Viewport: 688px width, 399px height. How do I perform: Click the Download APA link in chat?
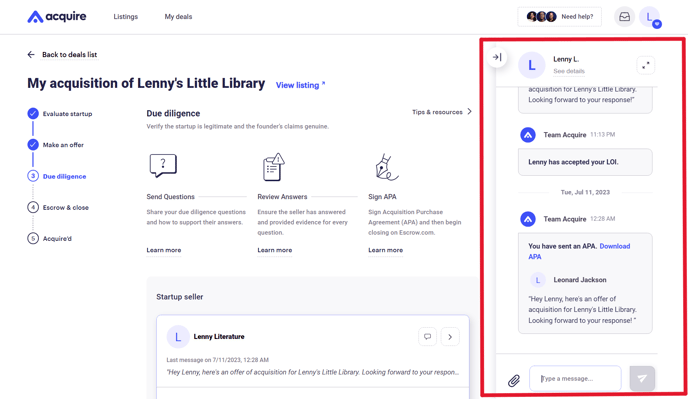tap(579, 252)
